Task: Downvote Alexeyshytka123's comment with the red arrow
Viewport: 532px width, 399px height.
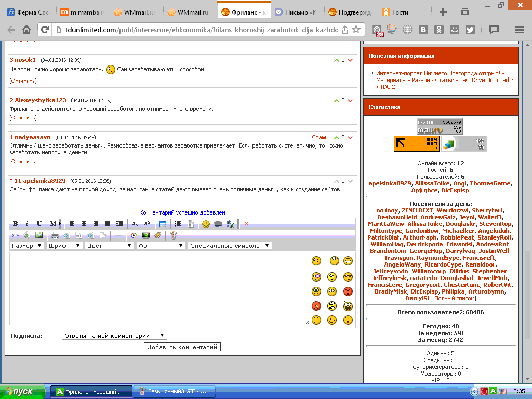Action: (x=350, y=101)
